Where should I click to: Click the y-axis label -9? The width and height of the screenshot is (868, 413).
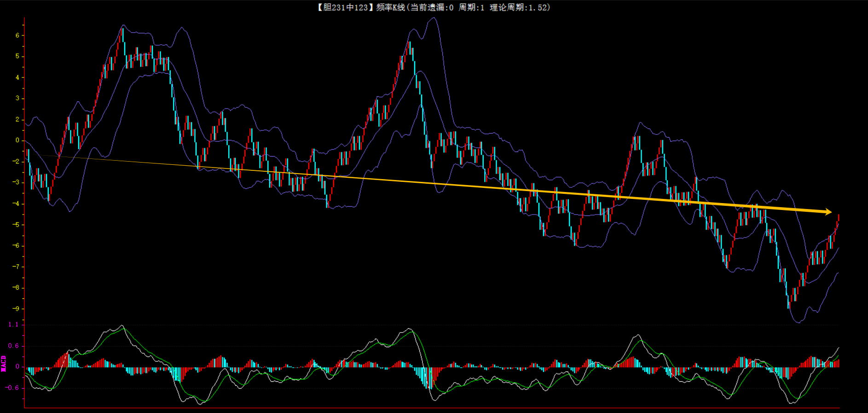[x=17, y=309]
